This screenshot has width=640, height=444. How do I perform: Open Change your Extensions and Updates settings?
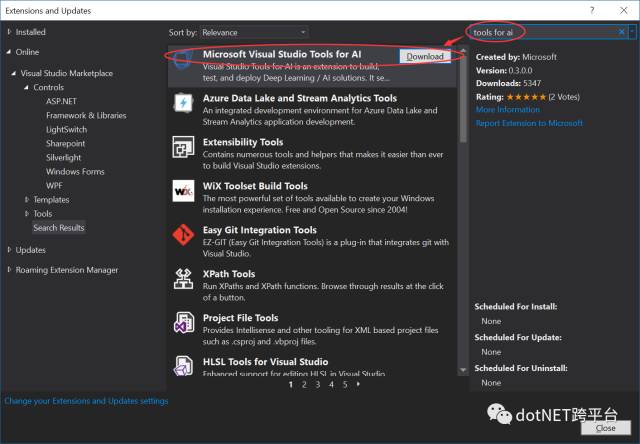(86, 401)
